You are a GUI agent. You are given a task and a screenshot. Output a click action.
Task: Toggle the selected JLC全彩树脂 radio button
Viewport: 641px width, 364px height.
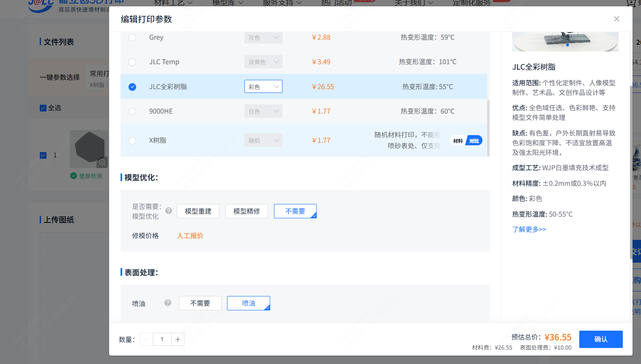point(132,87)
